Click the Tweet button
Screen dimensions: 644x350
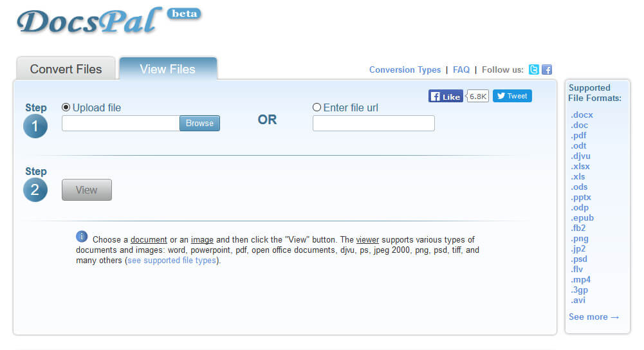[512, 96]
